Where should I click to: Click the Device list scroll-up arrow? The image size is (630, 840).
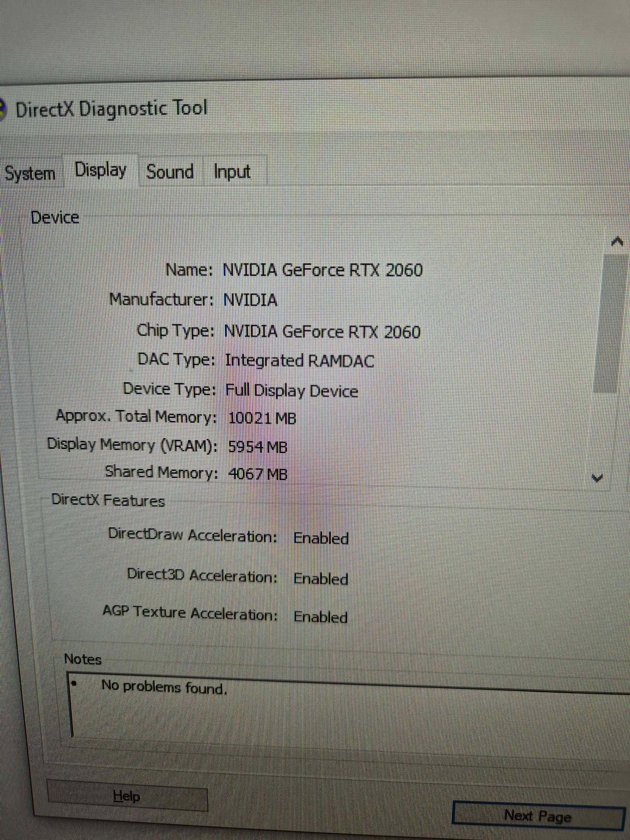click(618, 241)
